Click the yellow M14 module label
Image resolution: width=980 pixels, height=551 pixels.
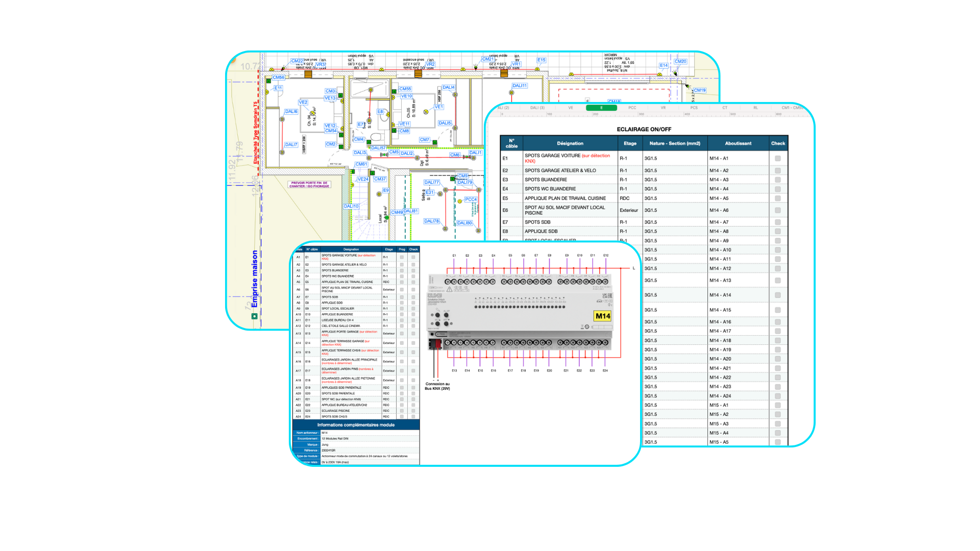tap(602, 316)
